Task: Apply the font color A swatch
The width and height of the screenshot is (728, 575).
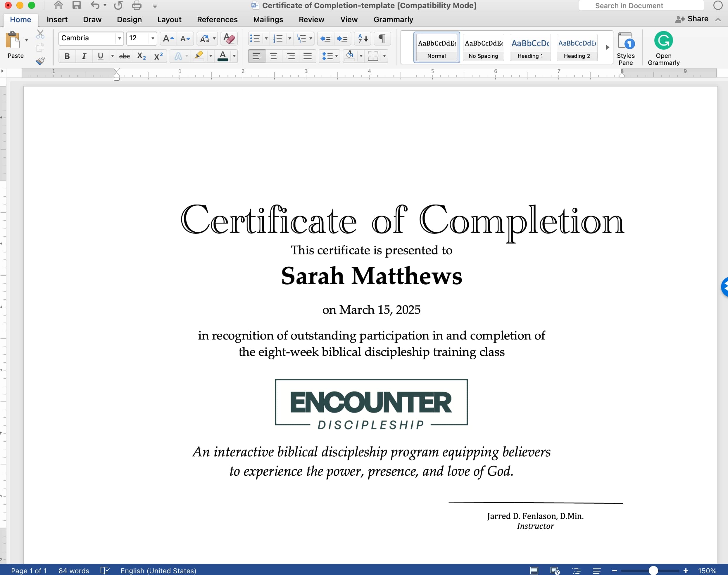Action: [223, 56]
